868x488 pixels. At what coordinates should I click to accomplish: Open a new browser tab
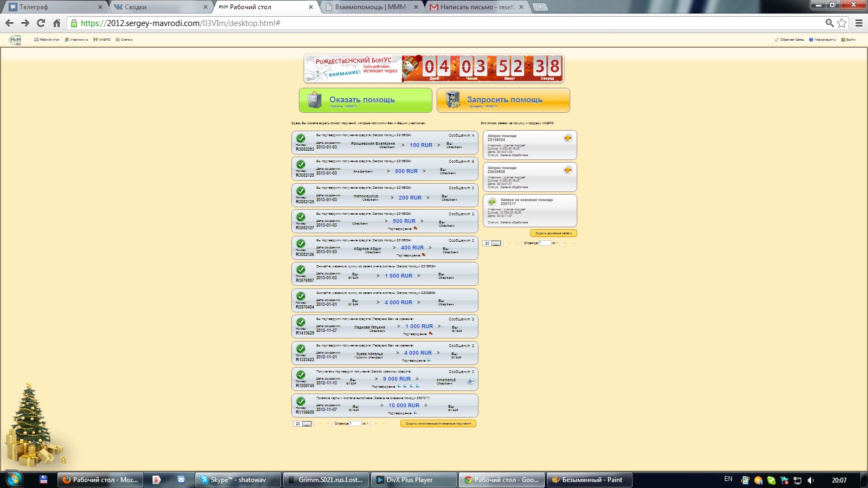click(x=540, y=7)
